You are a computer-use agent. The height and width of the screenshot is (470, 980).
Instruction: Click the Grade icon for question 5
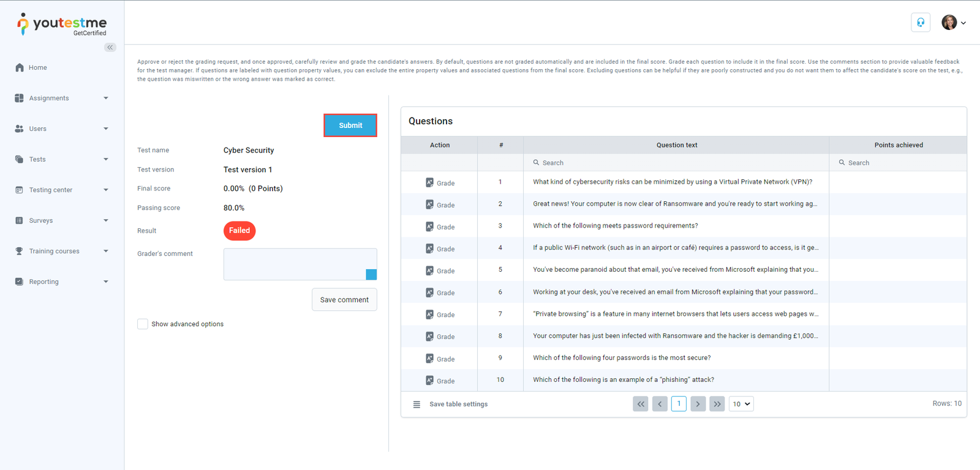430,270
